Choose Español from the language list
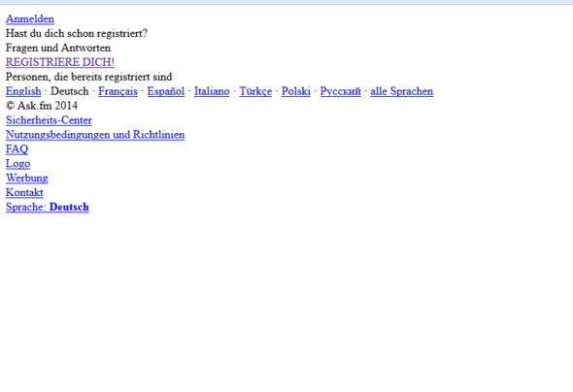The height and width of the screenshot is (392, 573). pos(166,91)
